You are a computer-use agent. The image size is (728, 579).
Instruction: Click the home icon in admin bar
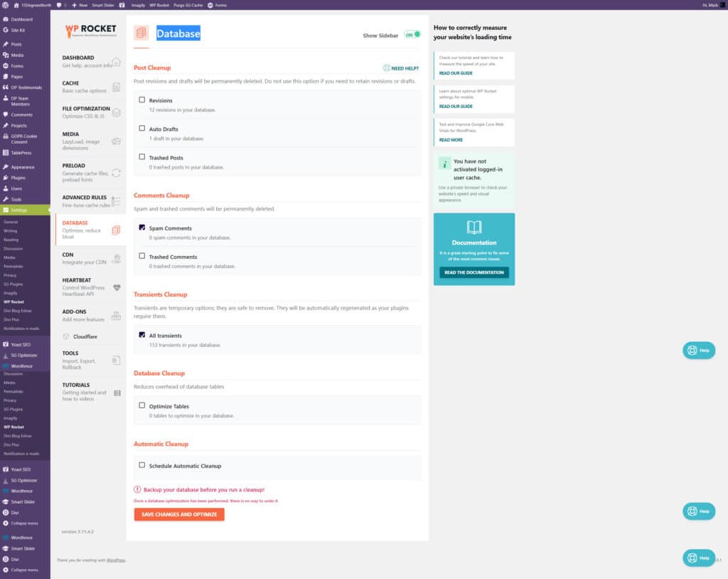tap(16, 5)
